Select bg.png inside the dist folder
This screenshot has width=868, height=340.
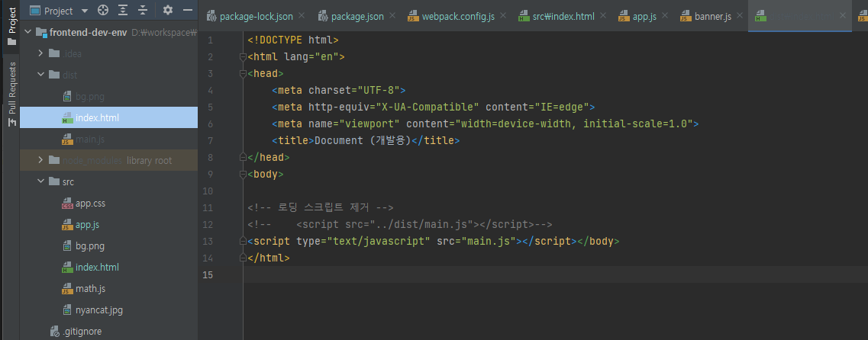[90, 97]
